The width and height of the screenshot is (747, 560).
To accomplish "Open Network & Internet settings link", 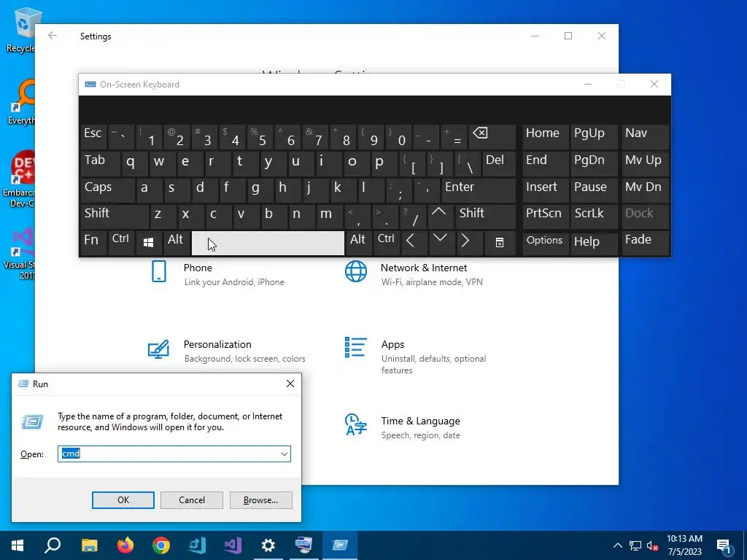I will click(x=424, y=268).
